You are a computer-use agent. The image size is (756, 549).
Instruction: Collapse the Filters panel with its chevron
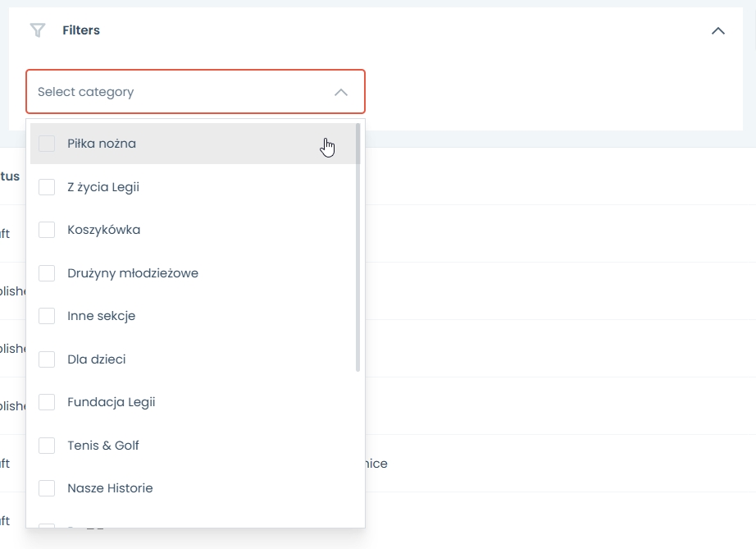pyautogui.click(x=718, y=30)
